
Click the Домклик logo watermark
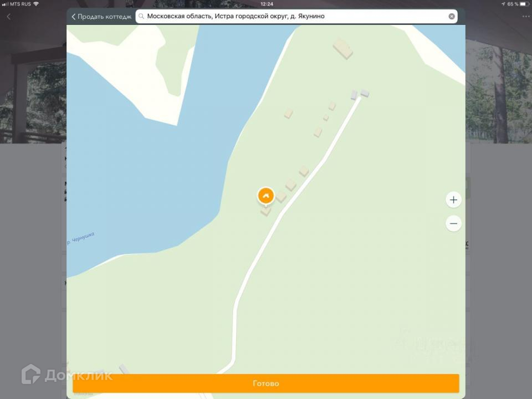coord(67,375)
